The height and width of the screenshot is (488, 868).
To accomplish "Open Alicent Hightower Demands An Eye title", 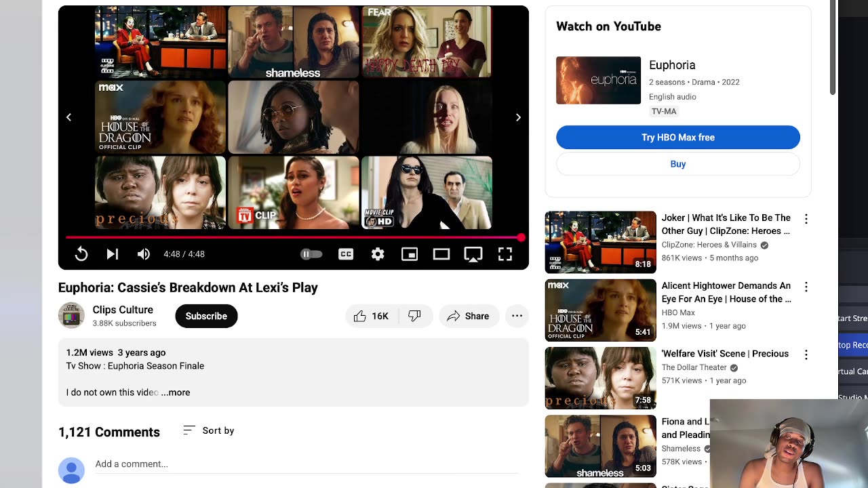I will tap(726, 292).
